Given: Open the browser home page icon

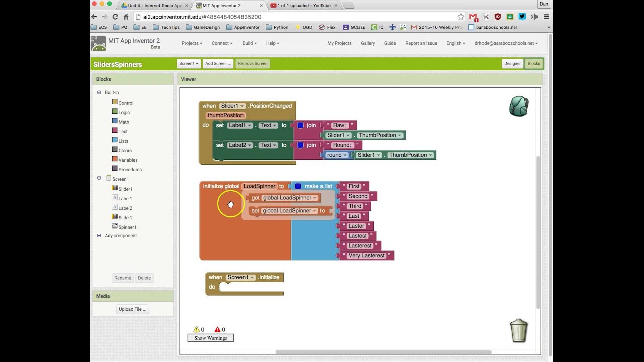Looking at the screenshot, I should [126, 17].
